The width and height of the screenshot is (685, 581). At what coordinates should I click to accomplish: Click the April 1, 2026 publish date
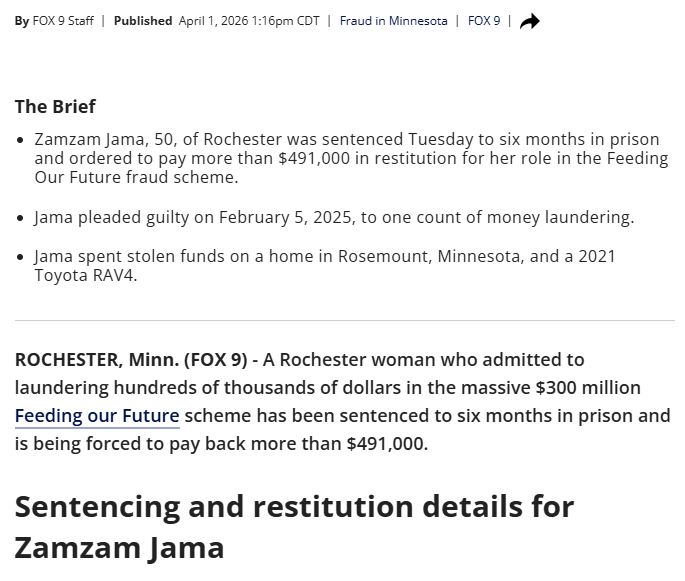click(249, 21)
